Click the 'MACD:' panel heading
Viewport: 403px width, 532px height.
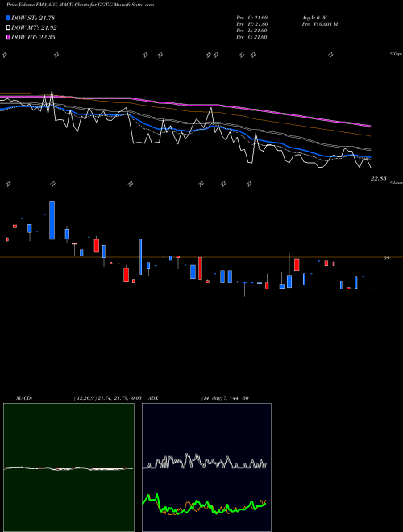pos(24,398)
